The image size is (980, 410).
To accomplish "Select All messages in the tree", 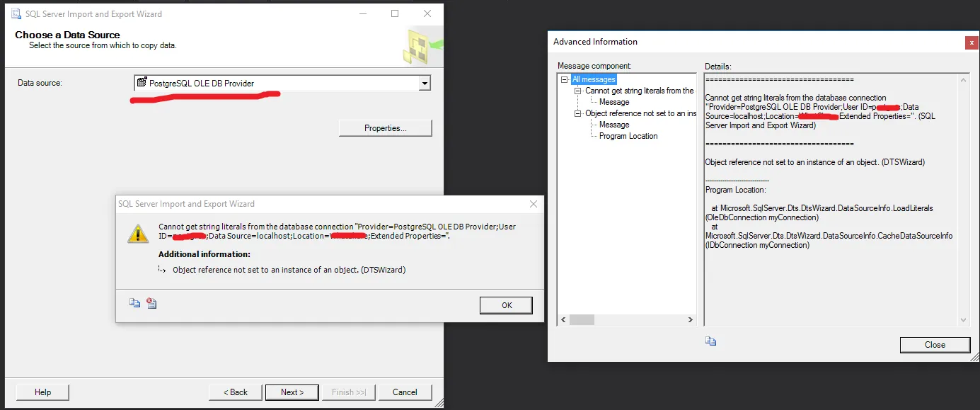I will coord(594,79).
